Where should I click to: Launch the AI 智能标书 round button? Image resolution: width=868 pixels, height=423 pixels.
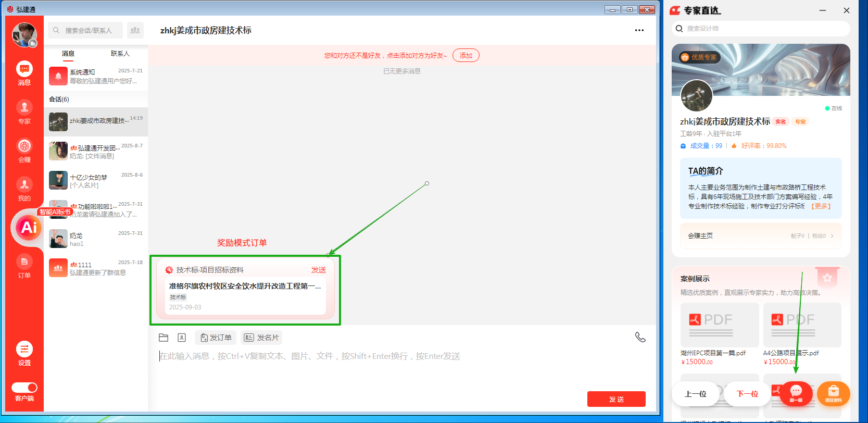[29, 227]
